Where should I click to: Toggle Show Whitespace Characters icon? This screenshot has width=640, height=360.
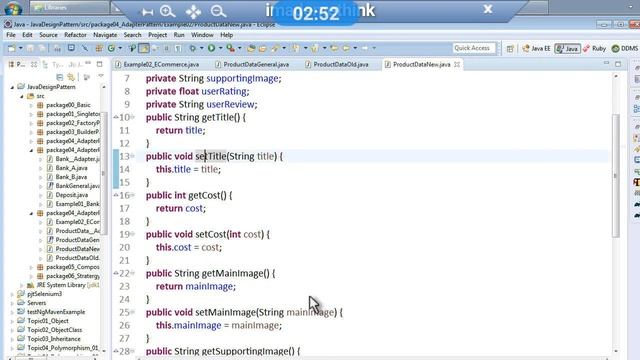click(x=178, y=48)
